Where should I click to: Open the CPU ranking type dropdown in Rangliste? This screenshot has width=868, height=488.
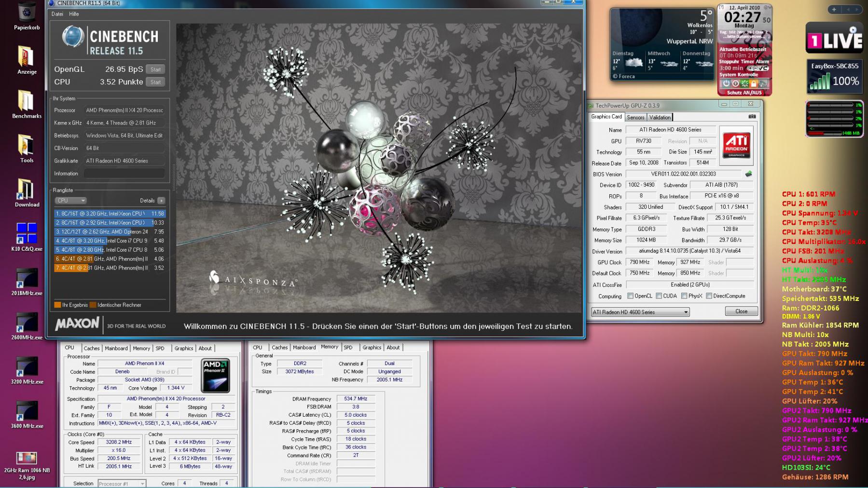(x=70, y=201)
